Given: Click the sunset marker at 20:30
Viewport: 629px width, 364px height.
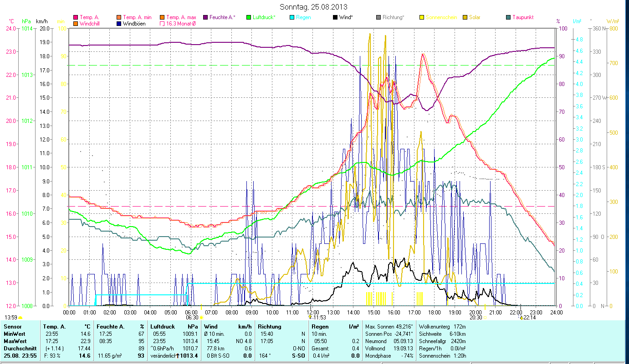Looking at the screenshot, I should point(485,317).
